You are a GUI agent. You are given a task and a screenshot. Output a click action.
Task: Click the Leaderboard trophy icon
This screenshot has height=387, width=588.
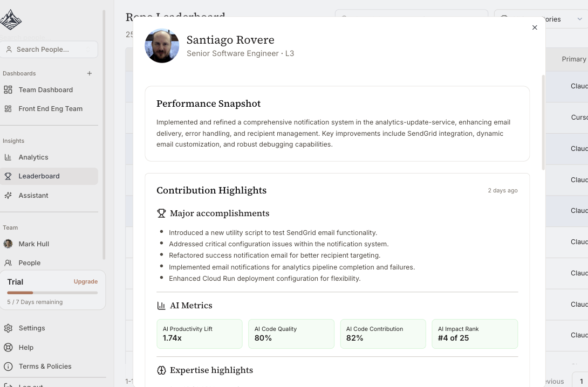click(8, 176)
